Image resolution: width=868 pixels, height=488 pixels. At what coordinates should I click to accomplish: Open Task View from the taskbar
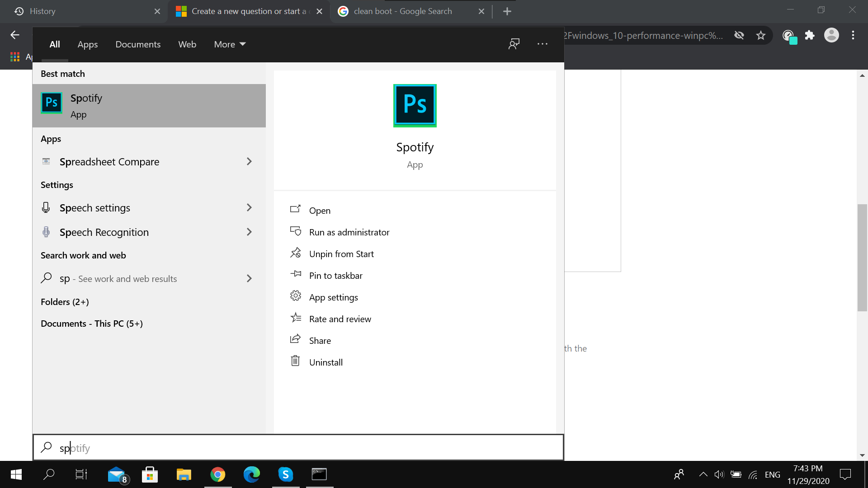pyautogui.click(x=81, y=474)
